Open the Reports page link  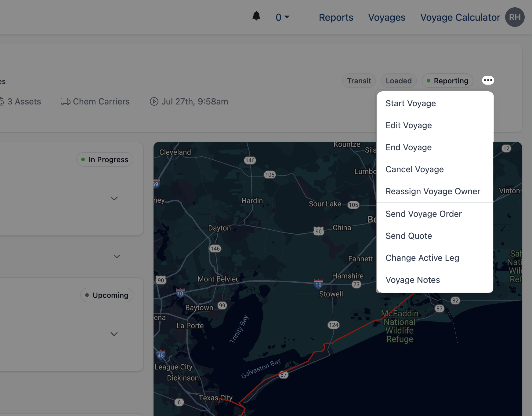tap(336, 17)
